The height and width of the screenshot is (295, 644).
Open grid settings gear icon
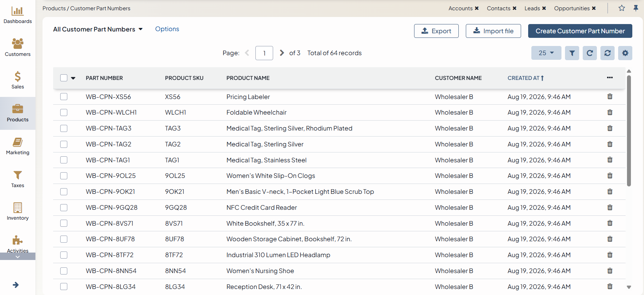tap(625, 53)
